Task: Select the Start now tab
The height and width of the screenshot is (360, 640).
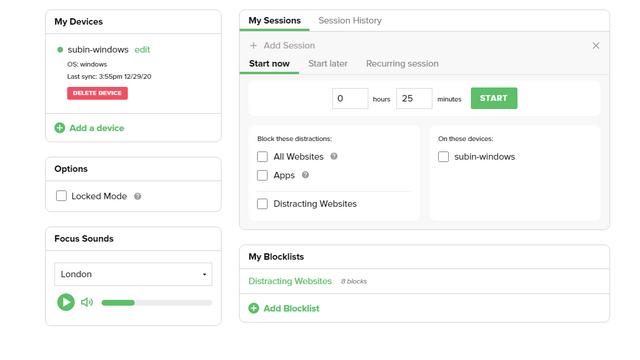Action: coord(269,64)
